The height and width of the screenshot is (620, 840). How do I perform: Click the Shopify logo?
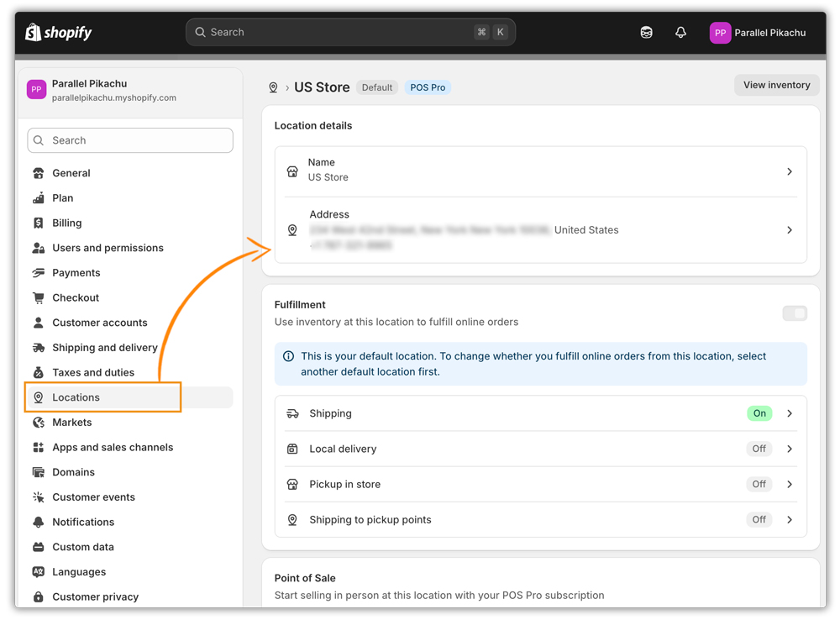point(59,33)
